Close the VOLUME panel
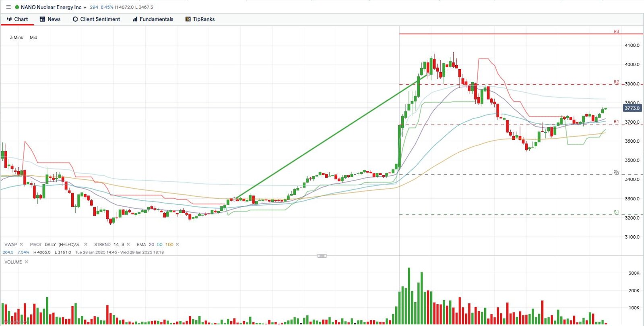 point(27,262)
